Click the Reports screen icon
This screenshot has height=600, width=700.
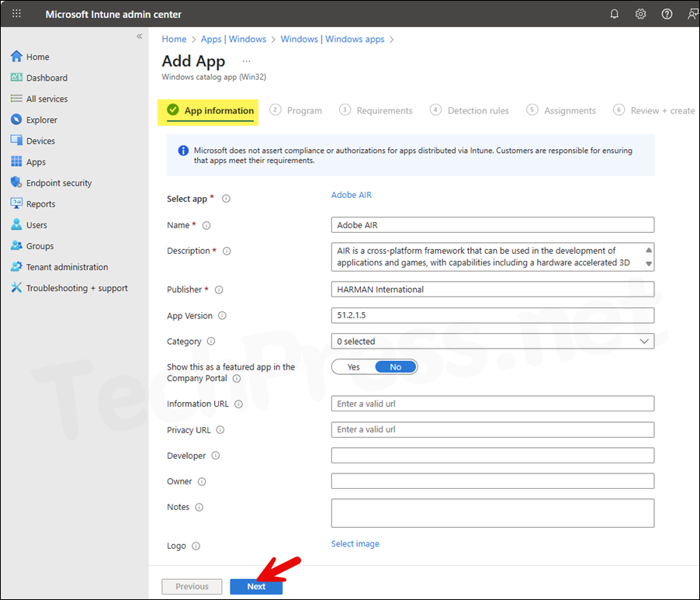pyautogui.click(x=16, y=203)
